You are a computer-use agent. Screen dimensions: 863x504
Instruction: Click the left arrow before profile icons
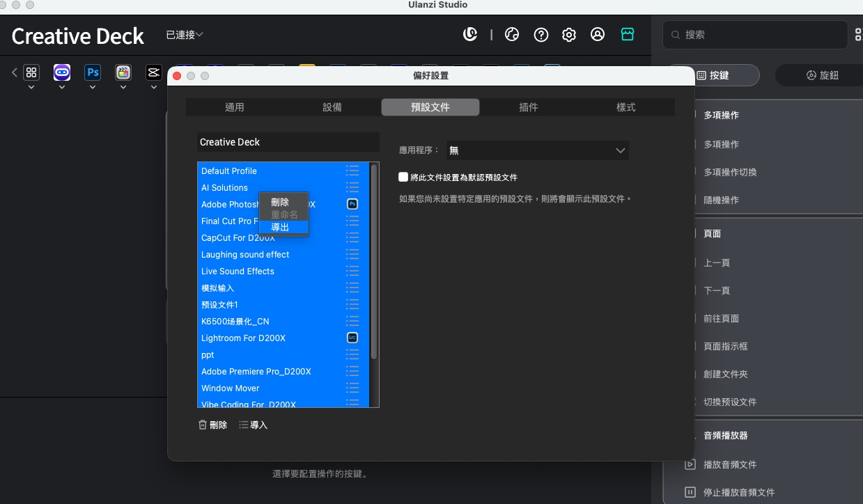tap(14, 72)
